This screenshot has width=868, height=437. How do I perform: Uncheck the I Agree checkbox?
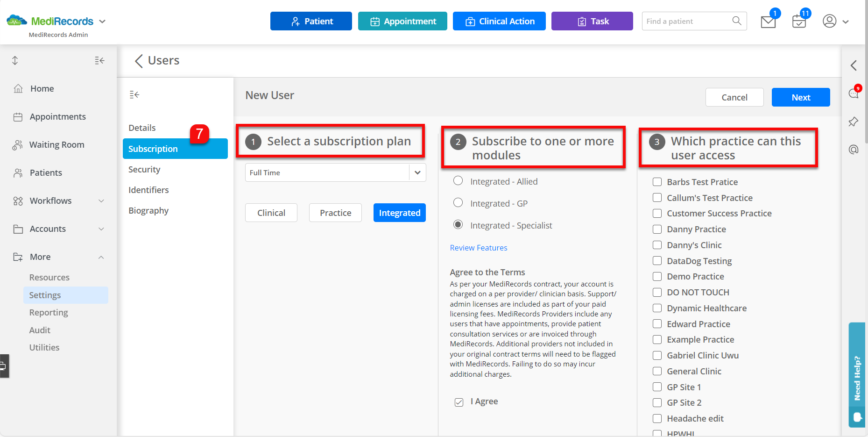pos(459,401)
